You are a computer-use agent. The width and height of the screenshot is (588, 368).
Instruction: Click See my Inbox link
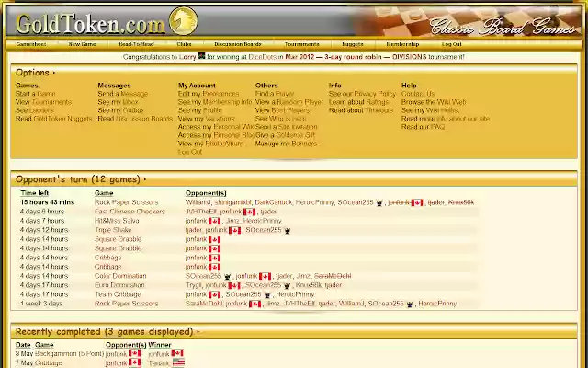[x=118, y=102]
